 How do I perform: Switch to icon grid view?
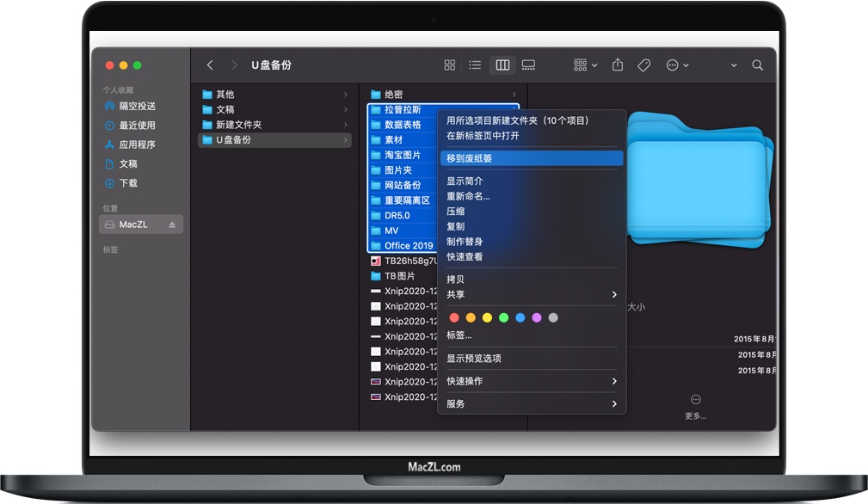450,65
